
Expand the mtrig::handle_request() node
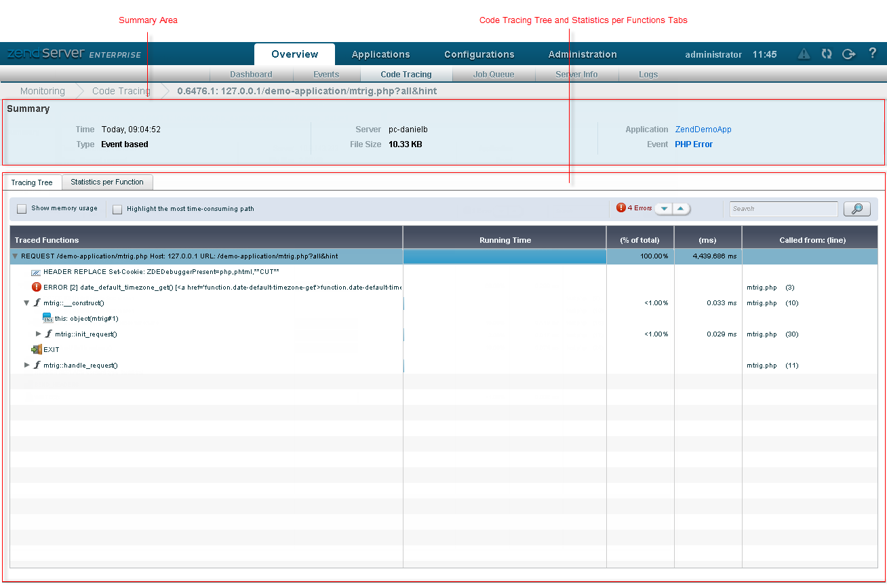[x=27, y=366]
